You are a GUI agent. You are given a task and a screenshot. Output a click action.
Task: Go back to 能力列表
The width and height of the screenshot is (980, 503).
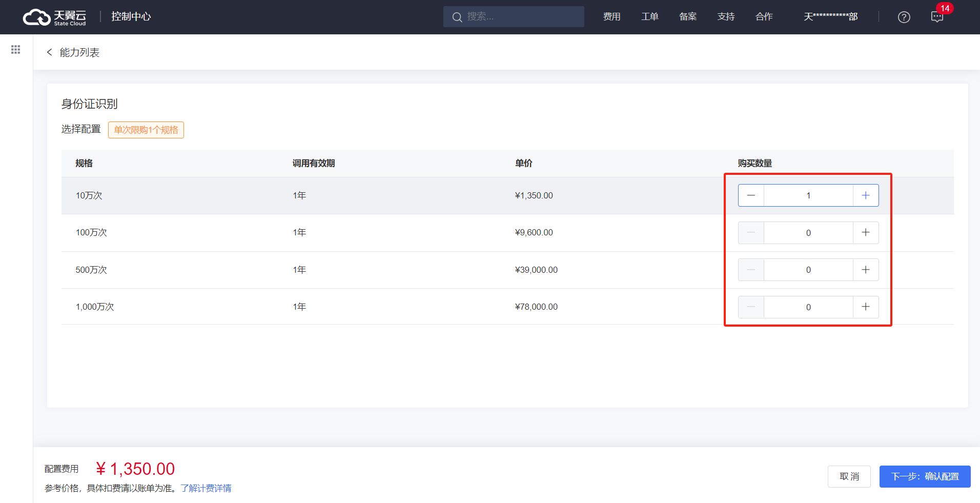pyautogui.click(x=79, y=52)
